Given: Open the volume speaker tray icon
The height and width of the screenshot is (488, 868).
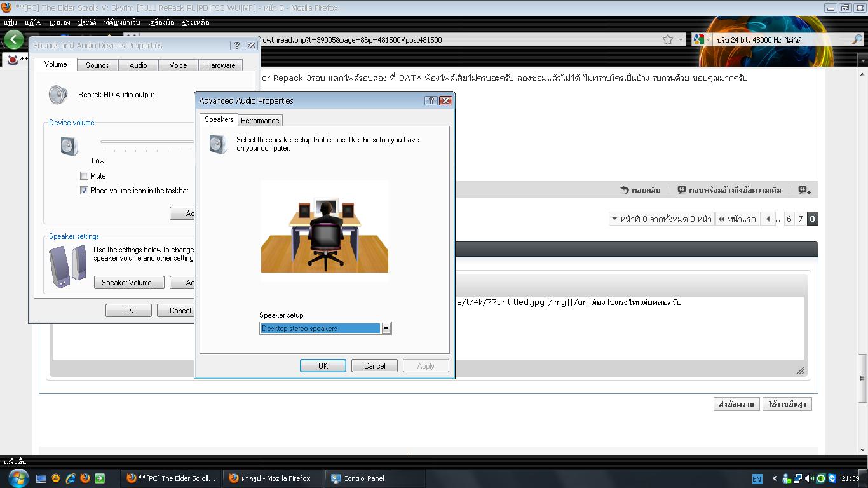Looking at the screenshot, I should [x=810, y=478].
